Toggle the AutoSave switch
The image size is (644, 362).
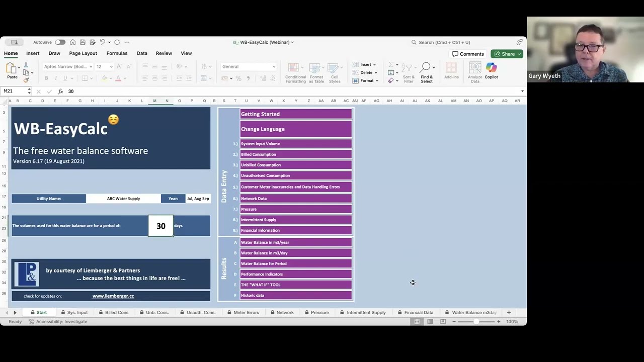pos(60,42)
